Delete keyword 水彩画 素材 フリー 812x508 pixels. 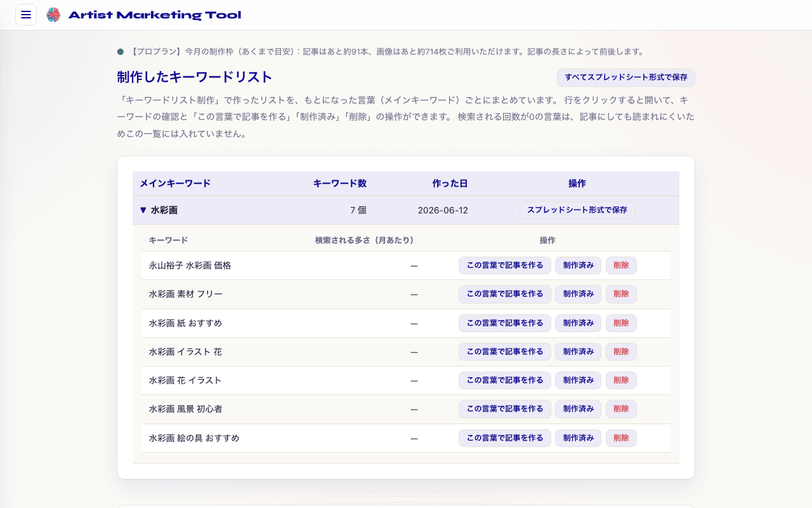pos(621,294)
